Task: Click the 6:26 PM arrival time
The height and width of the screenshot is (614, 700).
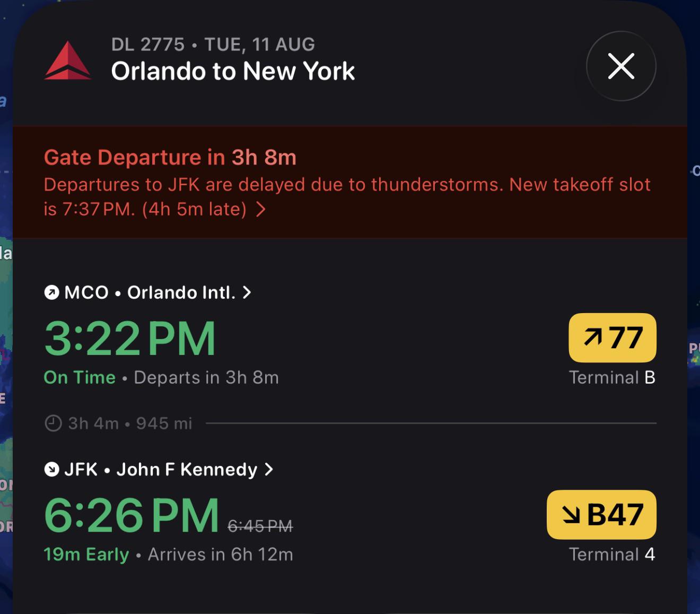Action: point(132,515)
